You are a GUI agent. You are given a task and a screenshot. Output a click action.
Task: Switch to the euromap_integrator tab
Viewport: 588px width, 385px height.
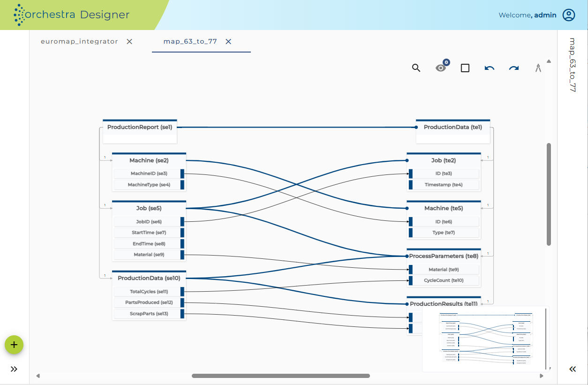pyautogui.click(x=79, y=41)
